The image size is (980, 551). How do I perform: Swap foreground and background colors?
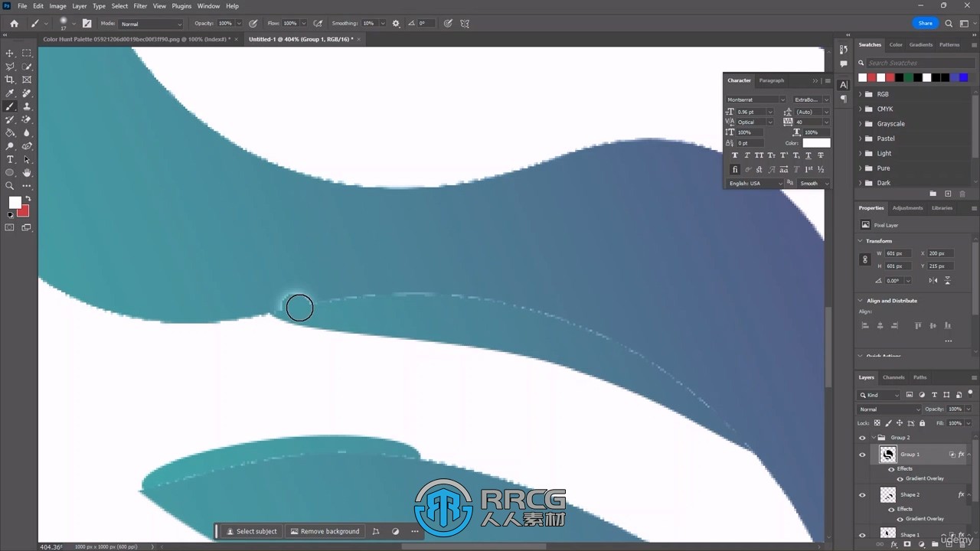click(x=28, y=199)
